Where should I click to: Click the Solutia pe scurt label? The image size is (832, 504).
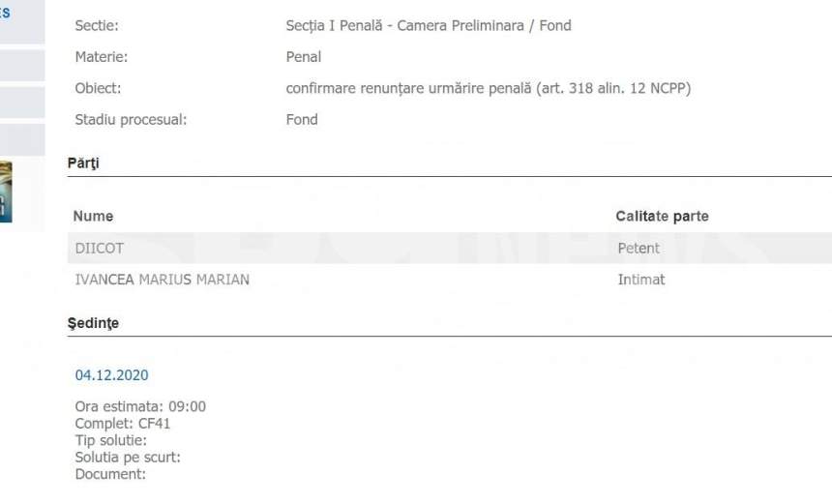tap(128, 457)
